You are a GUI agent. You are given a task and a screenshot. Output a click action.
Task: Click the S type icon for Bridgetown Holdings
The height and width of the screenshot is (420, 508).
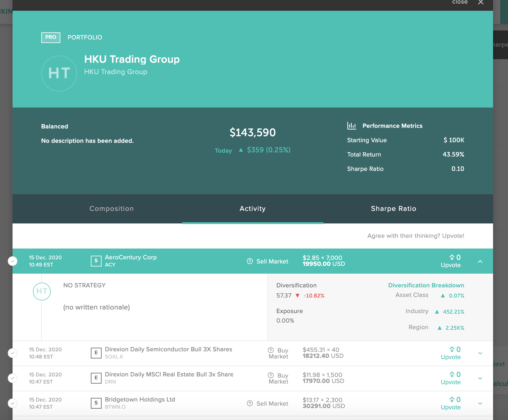pyautogui.click(x=96, y=403)
